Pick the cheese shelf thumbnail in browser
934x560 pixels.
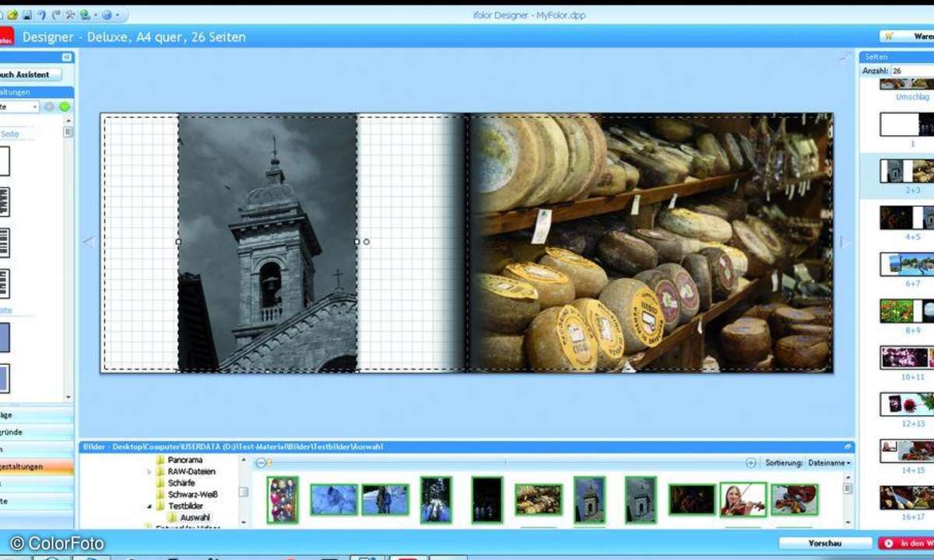[538, 499]
